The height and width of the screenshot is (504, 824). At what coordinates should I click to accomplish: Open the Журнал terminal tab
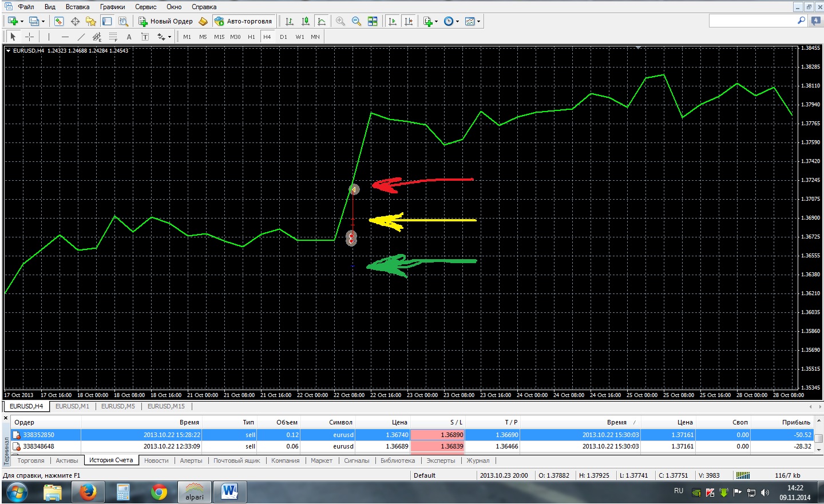coord(478,461)
